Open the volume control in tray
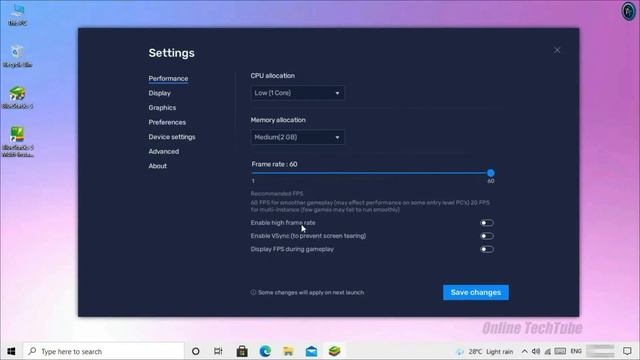This screenshot has height=360, width=640. [x=536, y=351]
